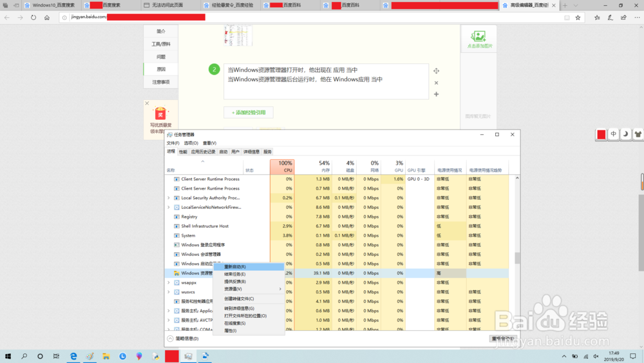644x363 pixels.
Task: Switch to Edge on the taskbar
Action: click(73, 356)
